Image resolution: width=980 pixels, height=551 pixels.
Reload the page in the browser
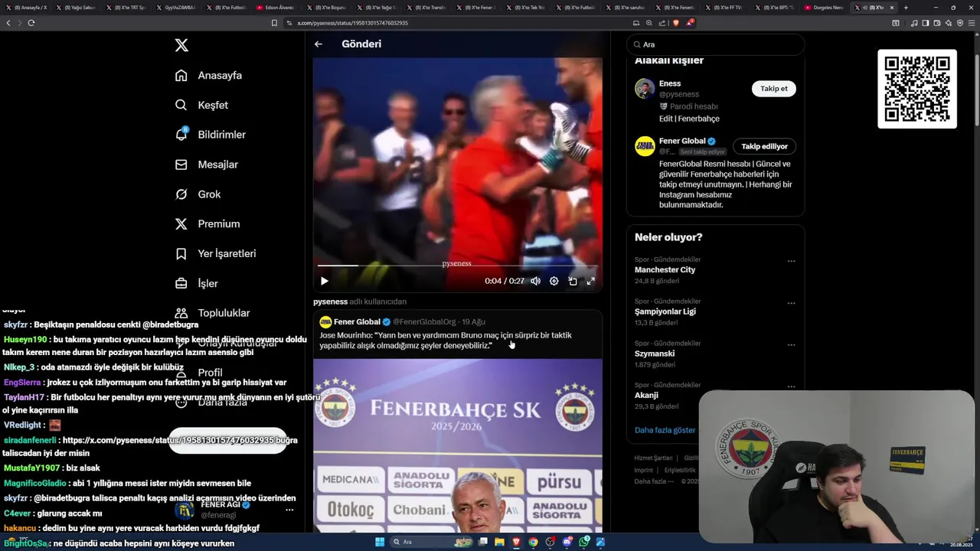coord(31,23)
